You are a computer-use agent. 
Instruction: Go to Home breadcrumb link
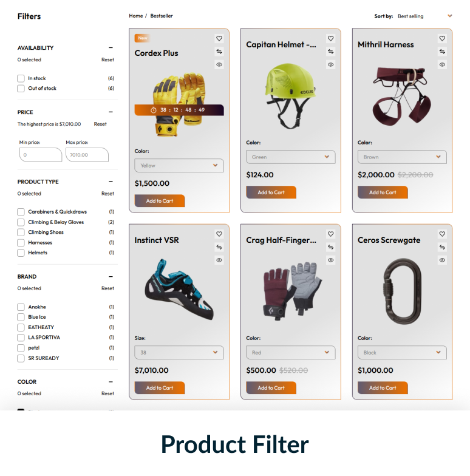[x=136, y=16]
